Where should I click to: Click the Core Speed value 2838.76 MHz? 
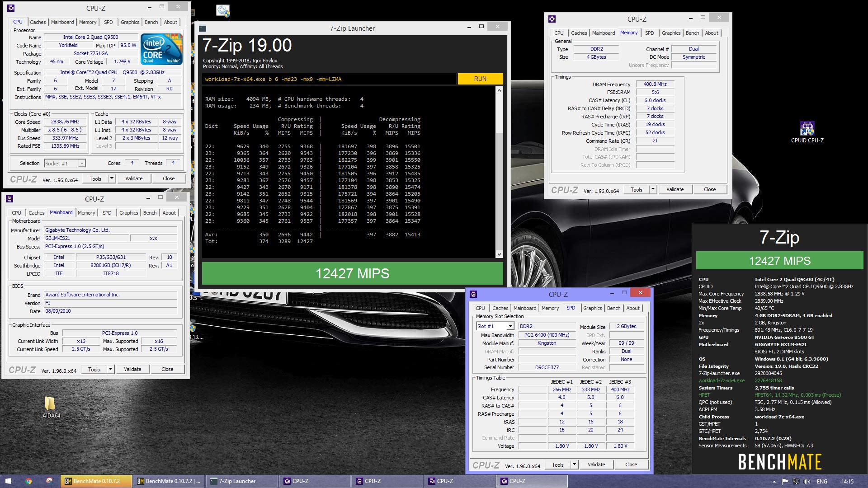65,122
